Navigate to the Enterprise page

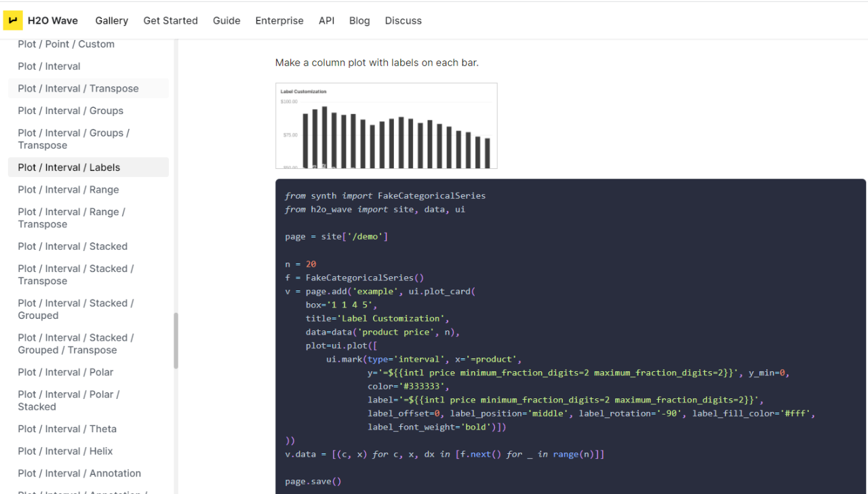click(279, 20)
